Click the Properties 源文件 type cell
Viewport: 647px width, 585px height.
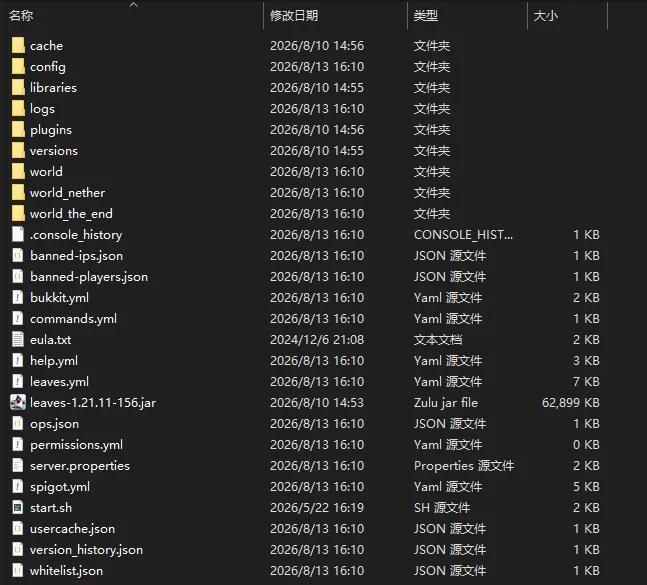(x=464, y=466)
